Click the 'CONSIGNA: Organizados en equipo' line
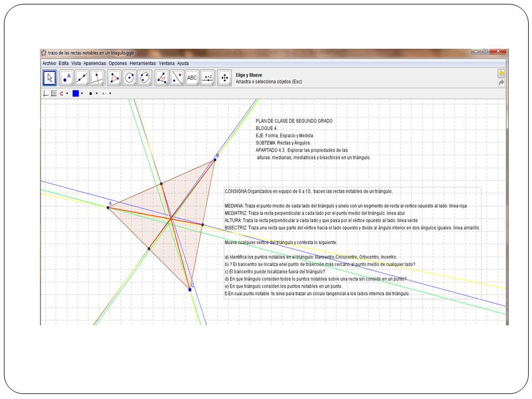This screenshot has width=532, height=399. (x=309, y=191)
